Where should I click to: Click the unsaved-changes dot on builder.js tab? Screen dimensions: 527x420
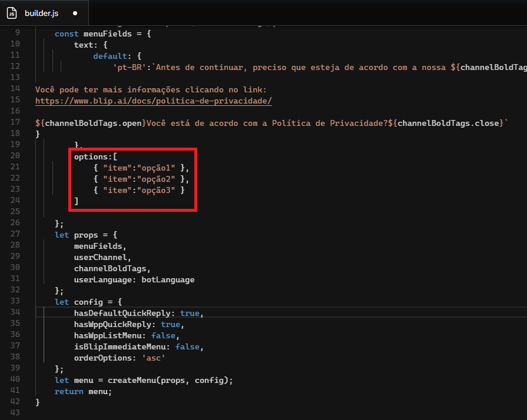(75, 14)
